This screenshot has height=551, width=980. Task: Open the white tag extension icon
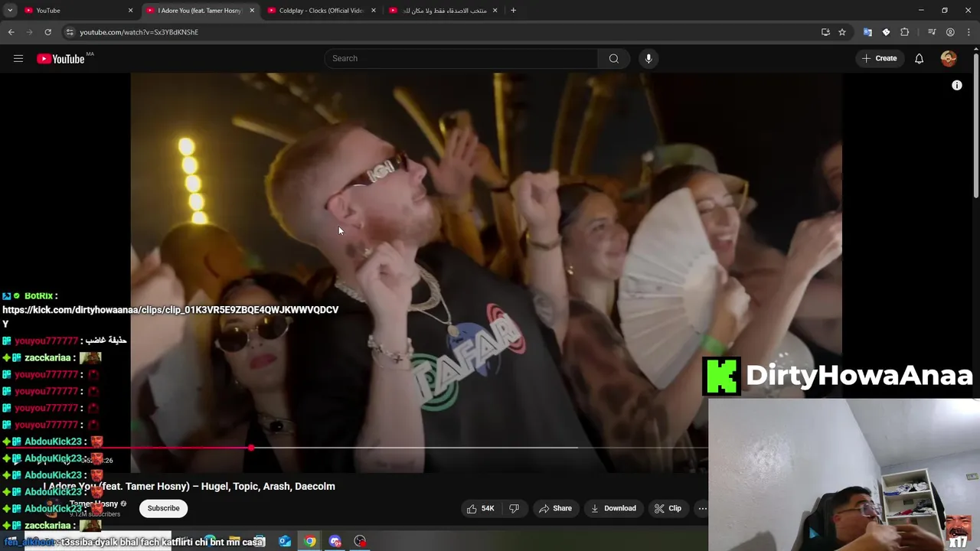886,32
